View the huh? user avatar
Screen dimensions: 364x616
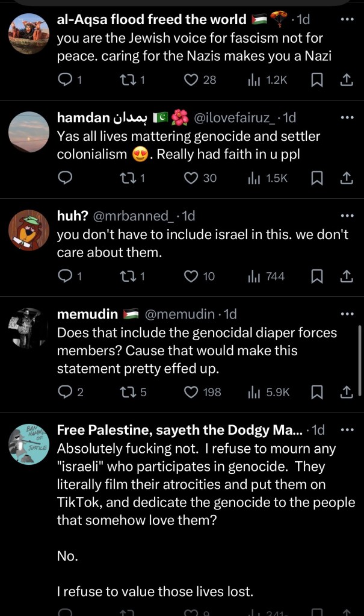29,230
